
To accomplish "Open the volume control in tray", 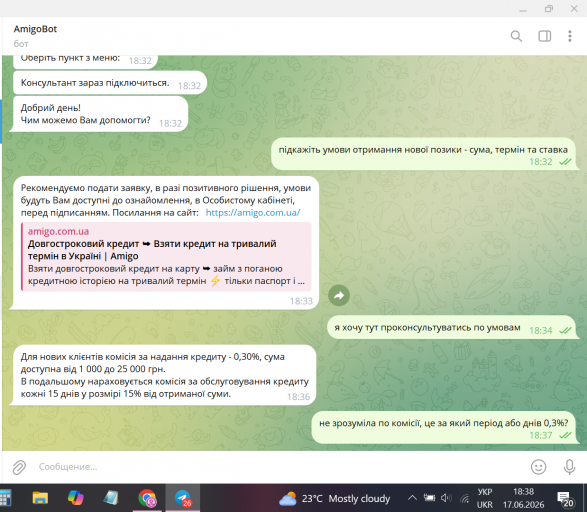I will [446, 498].
